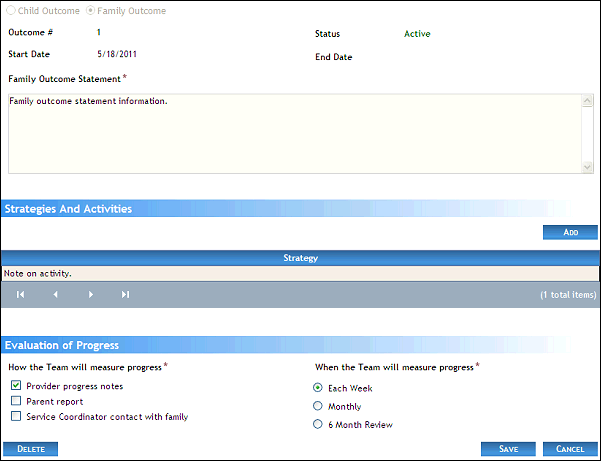Select the Child Outcome radio button
This screenshot has width=601, height=461.
(x=12, y=11)
